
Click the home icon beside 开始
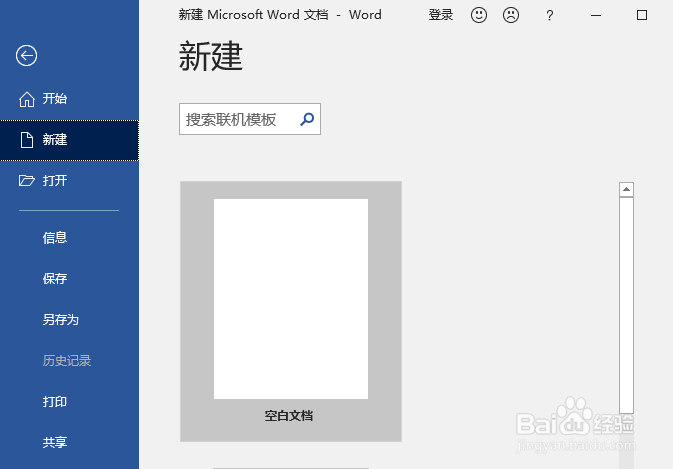pyautogui.click(x=27, y=99)
